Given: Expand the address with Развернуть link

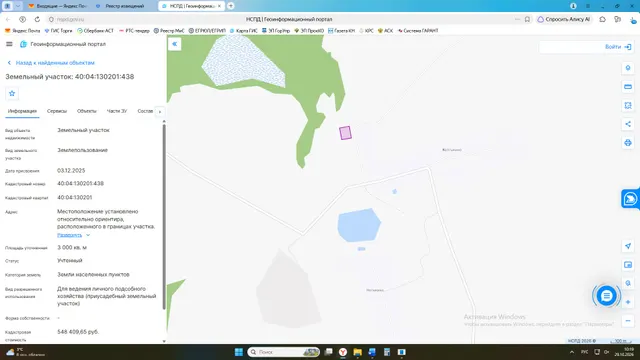Looking at the screenshot, I should click(x=73, y=235).
